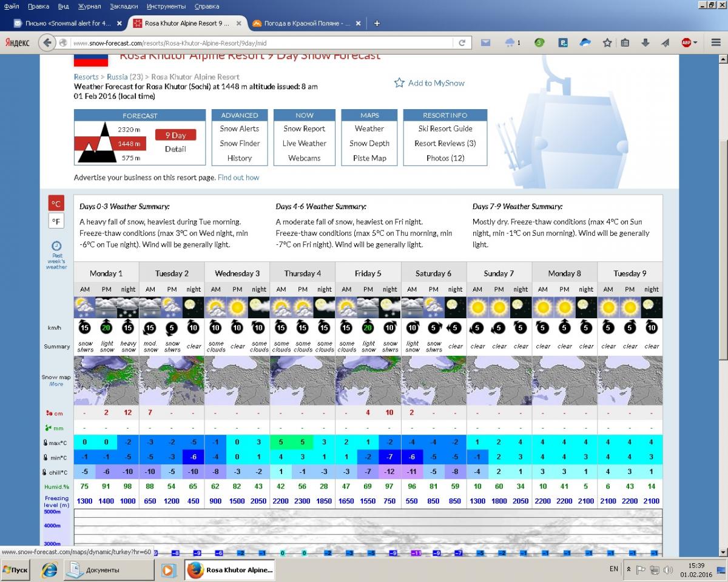Click Monday 1 AM weather icon
This screenshot has width=728, height=582.
click(x=85, y=307)
